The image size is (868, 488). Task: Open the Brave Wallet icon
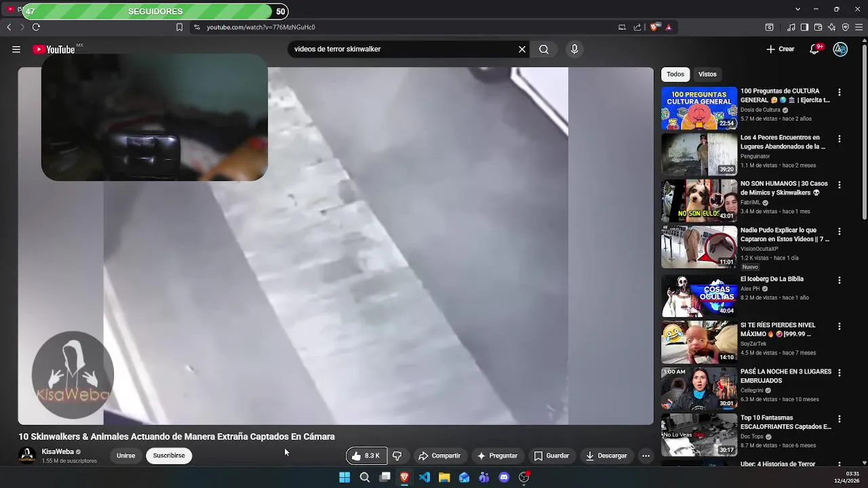click(818, 27)
